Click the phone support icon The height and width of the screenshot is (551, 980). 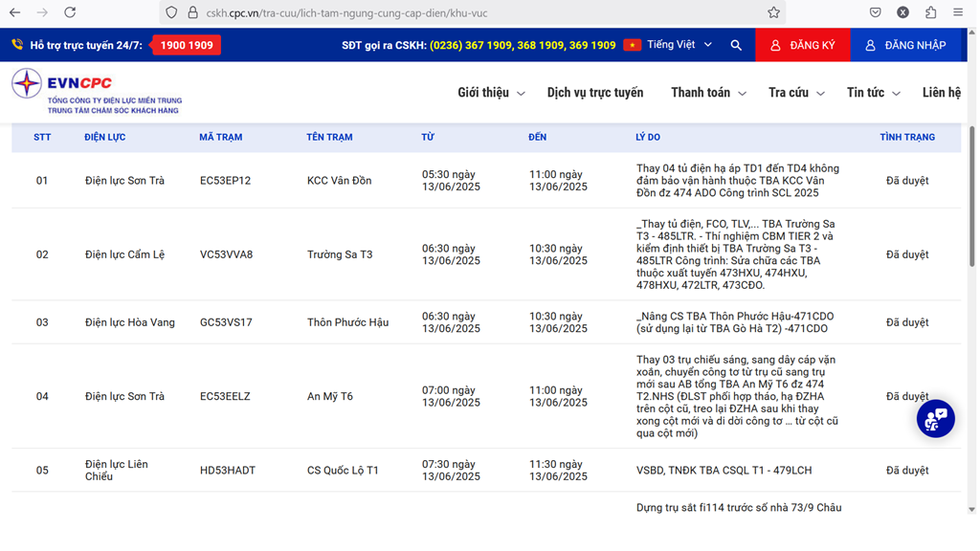click(x=17, y=44)
